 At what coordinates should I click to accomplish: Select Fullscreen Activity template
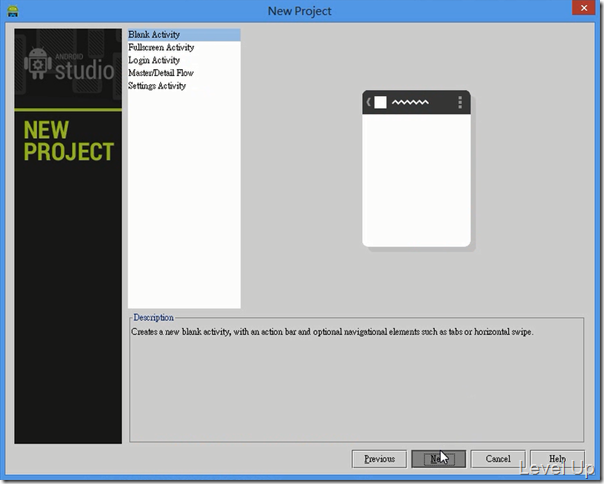point(184,47)
